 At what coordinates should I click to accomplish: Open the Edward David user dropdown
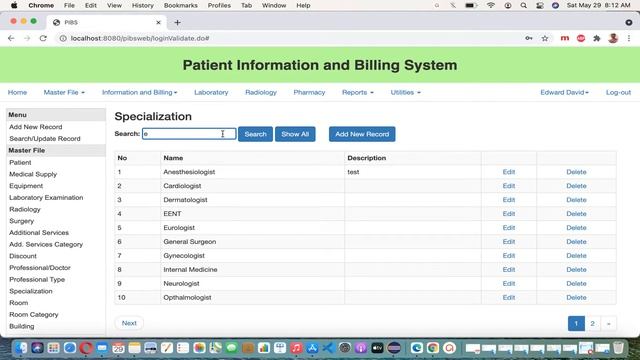[x=564, y=92]
